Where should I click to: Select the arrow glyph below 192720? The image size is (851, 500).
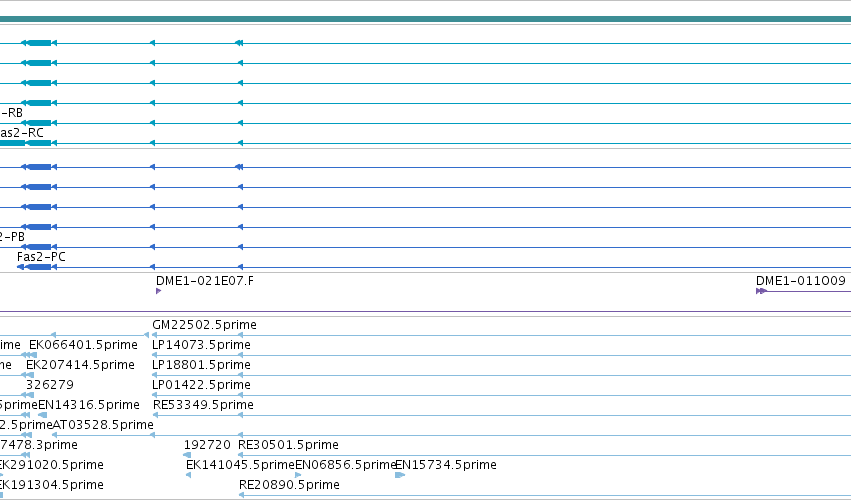coord(187,455)
